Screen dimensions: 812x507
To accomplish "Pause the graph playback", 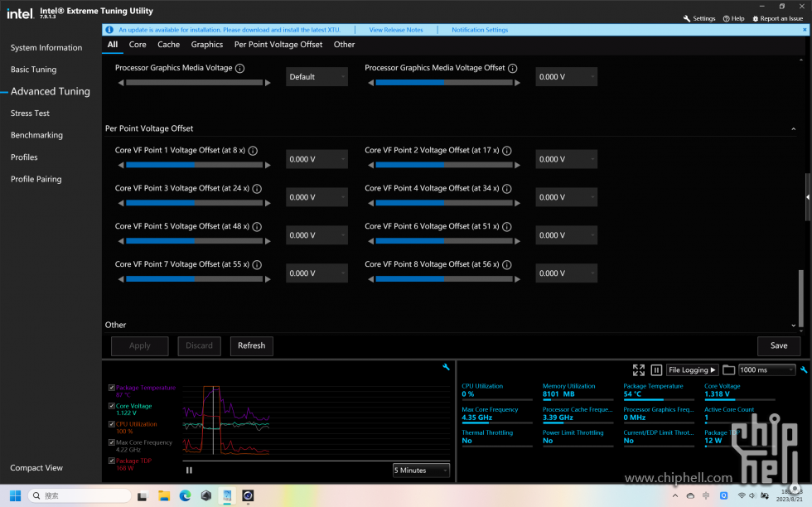I will 189,471.
